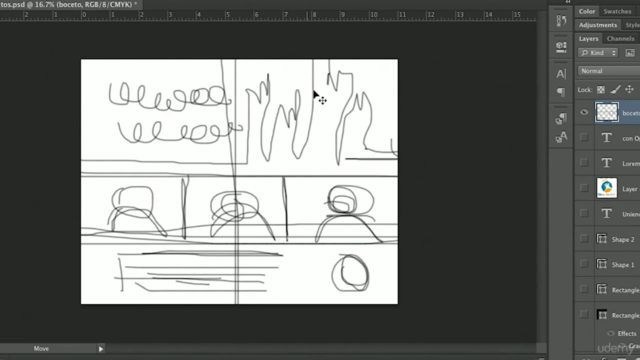Switch to the Color tab
The image size is (640, 360).
pos(587,11)
